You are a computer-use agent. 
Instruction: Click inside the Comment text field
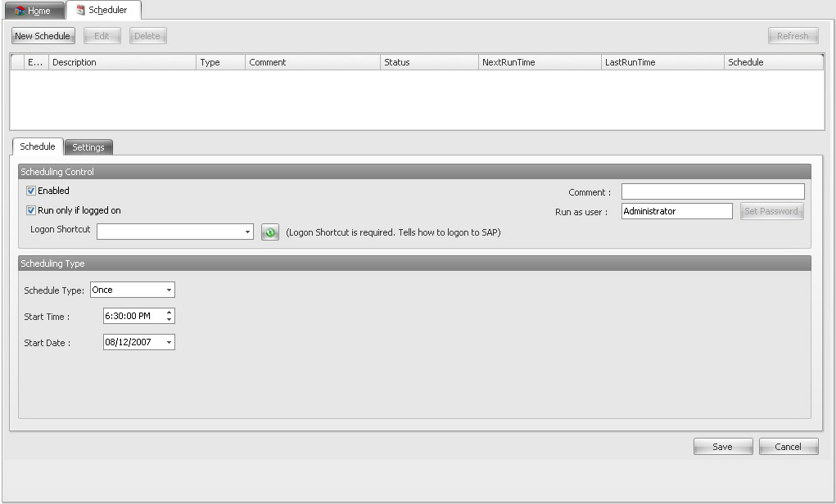pos(712,191)
